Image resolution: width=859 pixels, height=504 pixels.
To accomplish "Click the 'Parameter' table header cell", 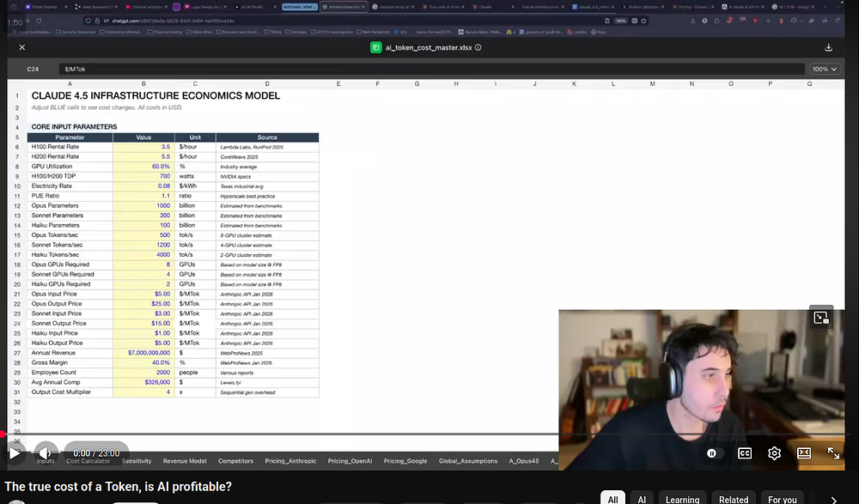I will coord(70,137).
